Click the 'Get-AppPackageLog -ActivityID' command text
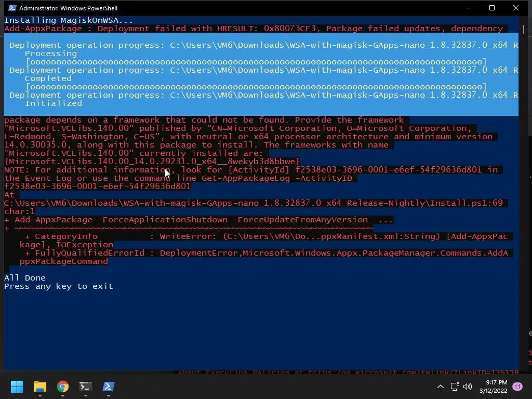Viewport: 532px width, 399px height. (277, 178)
